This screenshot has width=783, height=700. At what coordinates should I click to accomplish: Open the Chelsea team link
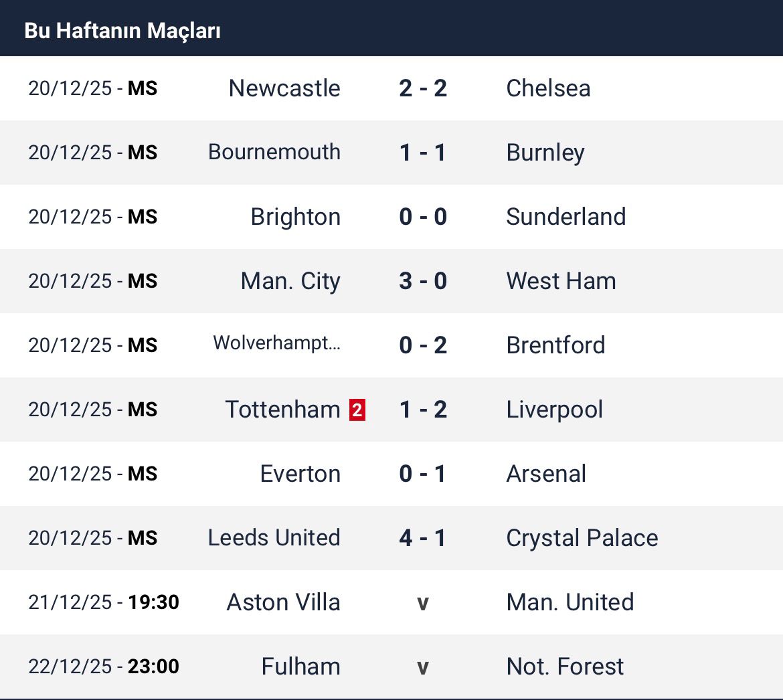click(x=548, y=88)
